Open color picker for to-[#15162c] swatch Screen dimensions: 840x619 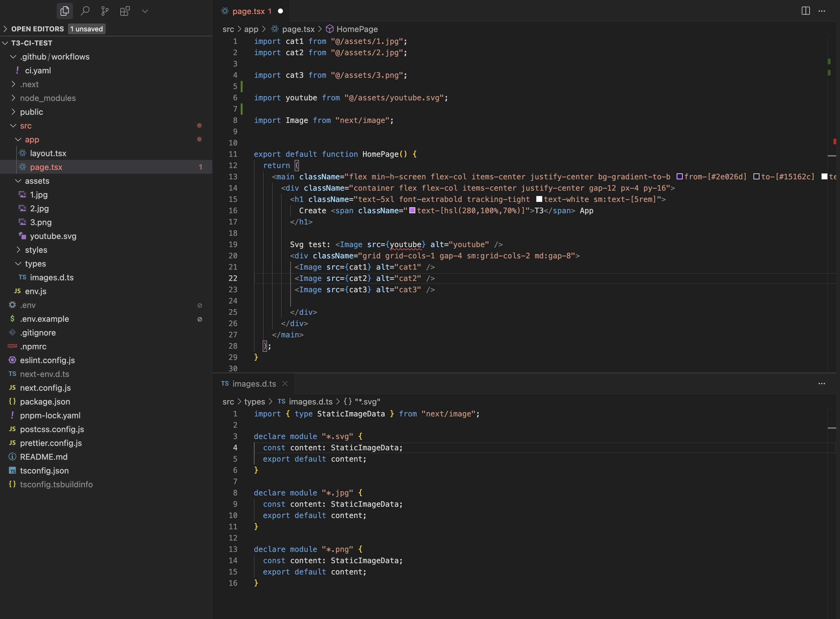click(756, 177)
